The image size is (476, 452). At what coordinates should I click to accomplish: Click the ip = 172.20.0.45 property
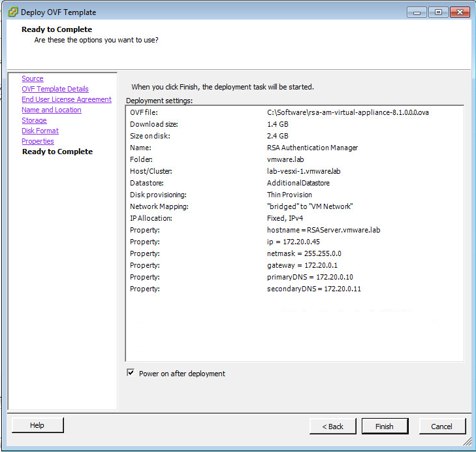(293, 242)
